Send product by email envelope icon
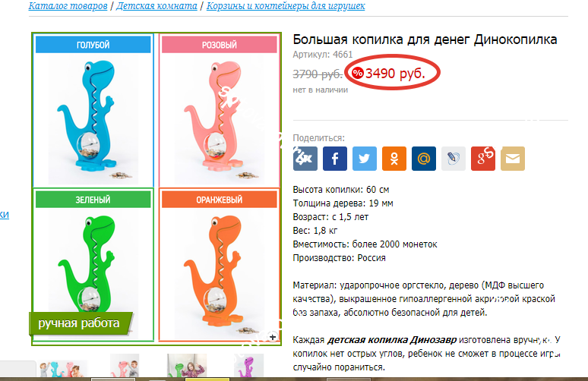Image resolution: width=588 pixels, height=381 pixels. coord(512,159)
